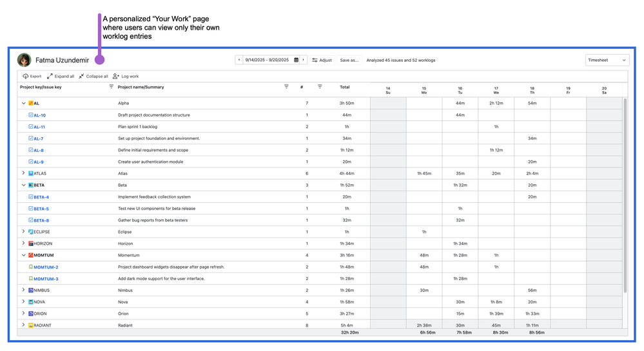Screen dimensions: 644x351
Task: Click the 2h 38m cell in the RADIANT row
Action: tap(424, 325)
